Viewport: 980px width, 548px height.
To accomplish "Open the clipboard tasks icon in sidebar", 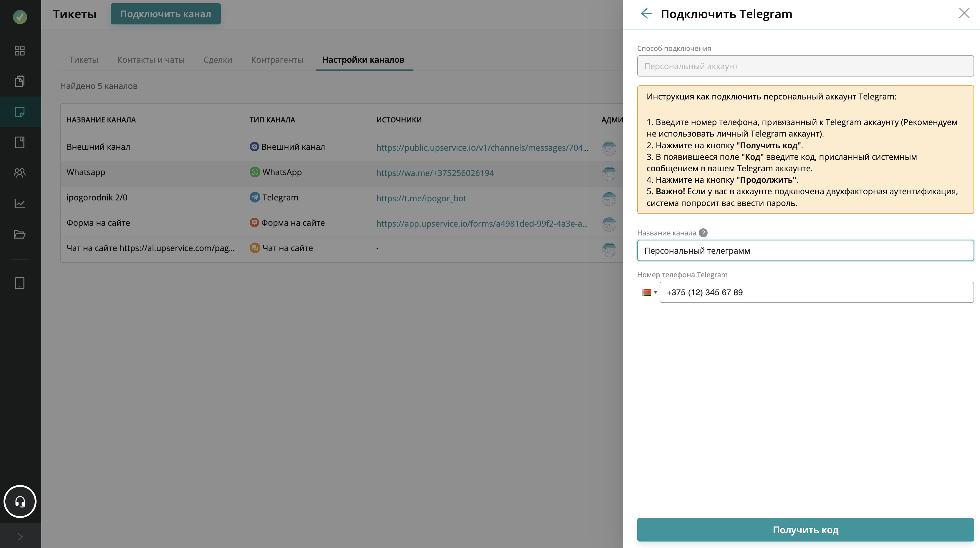I will pyautogui.click(x=20, y=81).
